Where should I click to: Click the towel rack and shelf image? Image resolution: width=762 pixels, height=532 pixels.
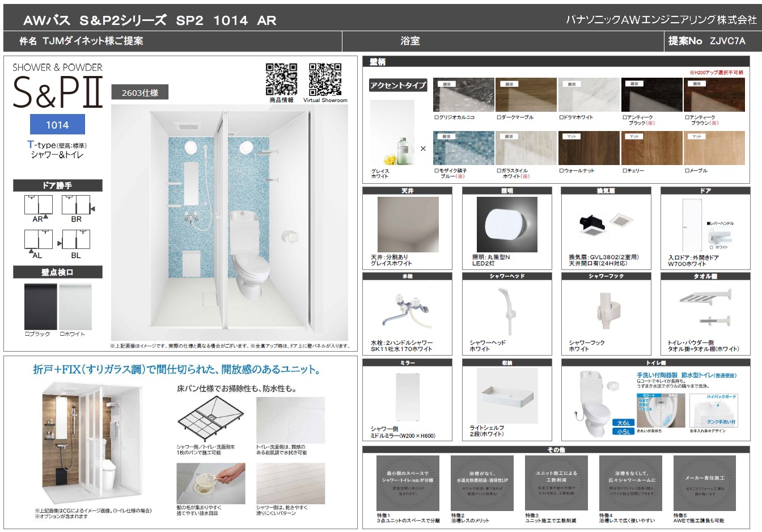coord(706,307)
